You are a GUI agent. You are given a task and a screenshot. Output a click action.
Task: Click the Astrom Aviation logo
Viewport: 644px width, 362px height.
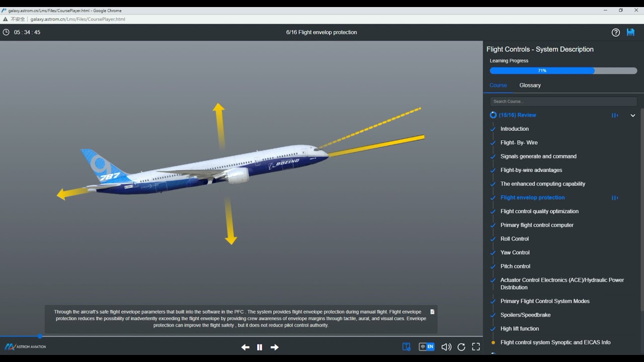tap(25, 346)
